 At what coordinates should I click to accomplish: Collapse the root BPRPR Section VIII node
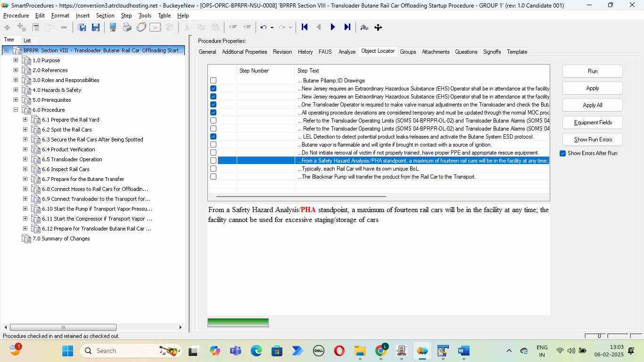pyautogui.click(x=6, y=50)
